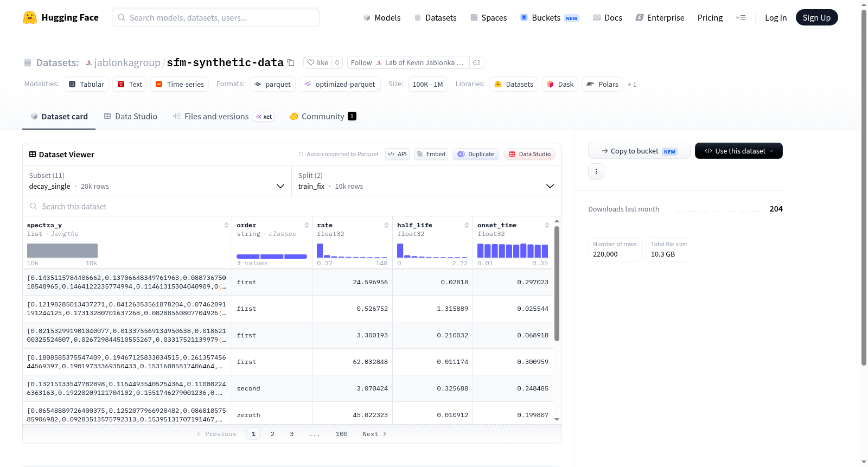Open the API button in viewer
The height and width of the screenshot is (467, 868).
click(x=397, y=154)
